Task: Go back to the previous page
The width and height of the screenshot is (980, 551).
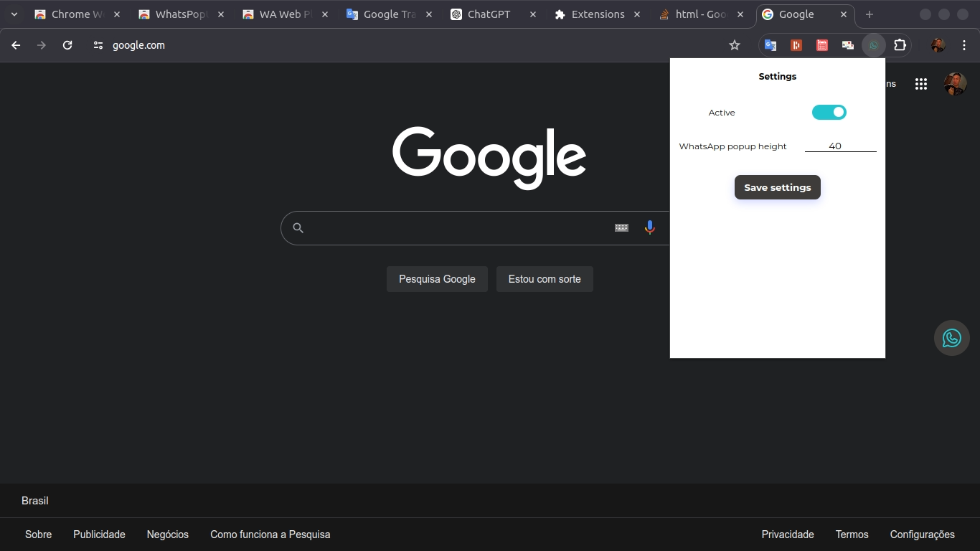Action: click(16, 45)
